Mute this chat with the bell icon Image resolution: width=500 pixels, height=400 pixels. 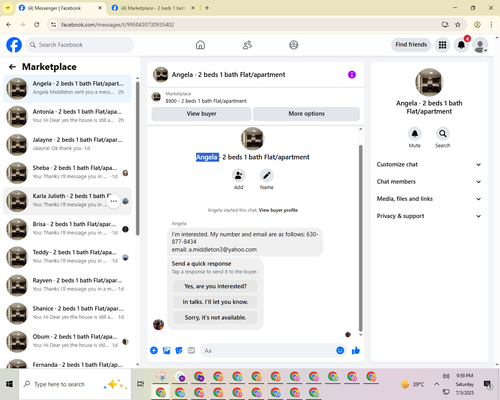point(415,134)
